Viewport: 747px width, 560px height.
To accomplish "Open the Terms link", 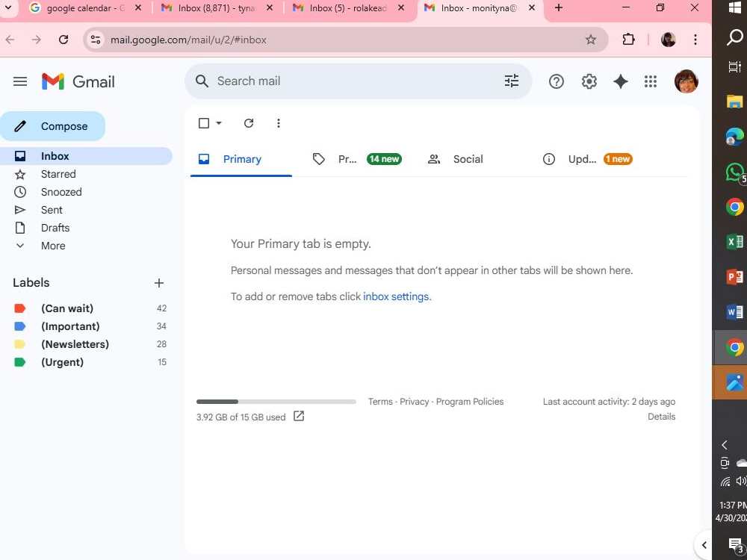I will 380,402.
